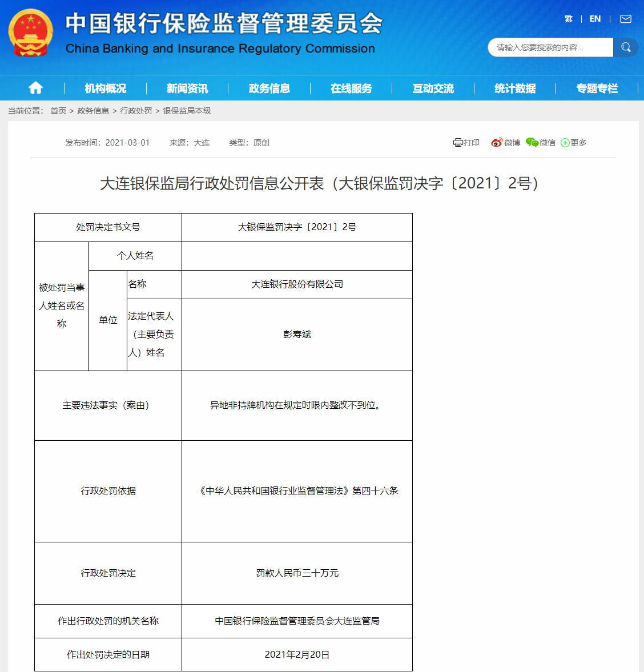Image resolution: width=644 pixels, height=672 pixels.
Task: Click the 更多 share options label
Action: pyautogui.click(x=578, y=143)
